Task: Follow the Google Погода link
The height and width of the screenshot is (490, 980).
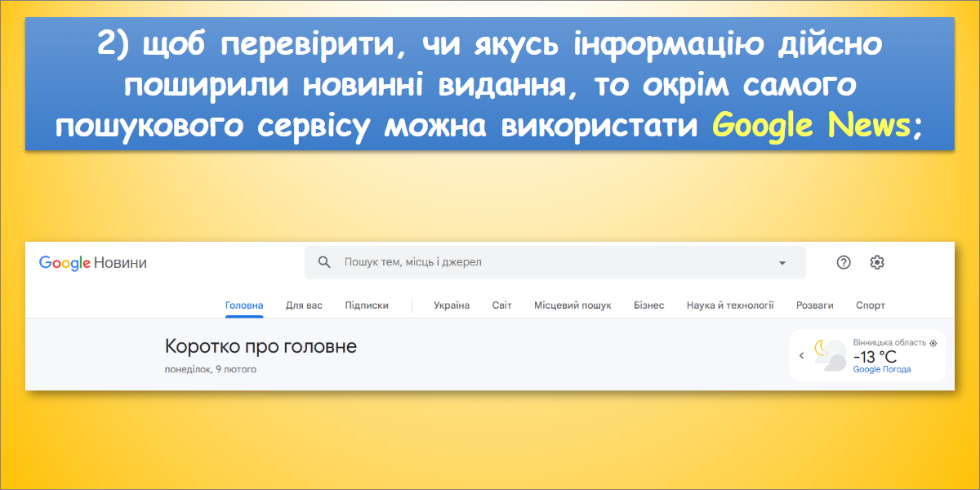Action: 881,369
